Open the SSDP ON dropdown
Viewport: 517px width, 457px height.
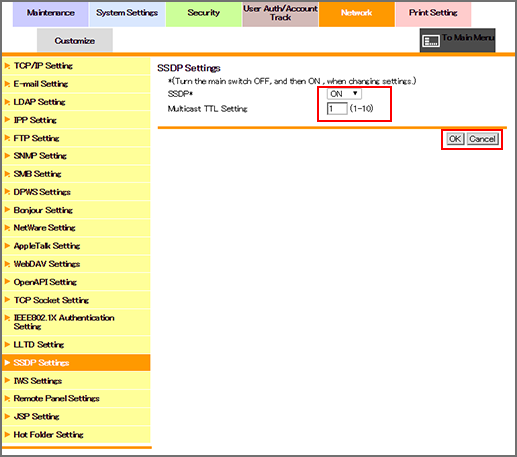point(344,94)
